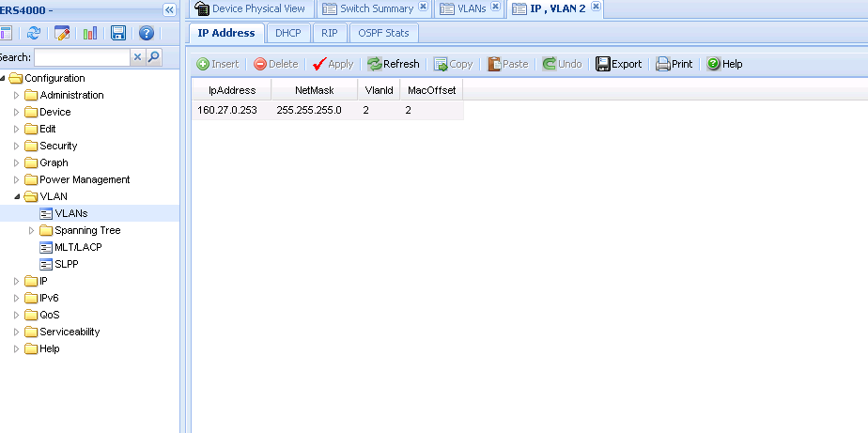Expand the IPv6 folder arrow
The image size is (868, 433).
pyautogui.click(x=17, y=299)
